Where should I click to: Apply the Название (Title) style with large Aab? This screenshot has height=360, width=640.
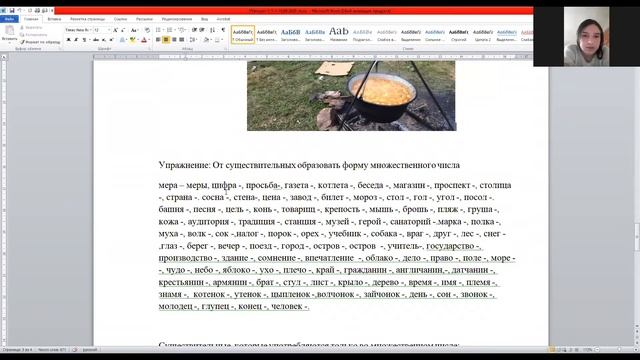click(x=339, y=34)
